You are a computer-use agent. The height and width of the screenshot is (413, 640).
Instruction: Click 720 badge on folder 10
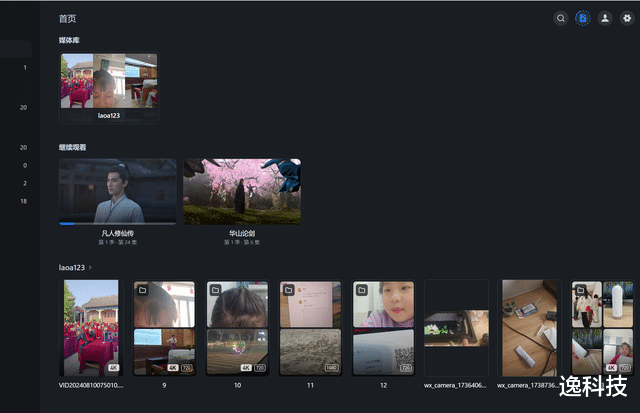point(260,368)
